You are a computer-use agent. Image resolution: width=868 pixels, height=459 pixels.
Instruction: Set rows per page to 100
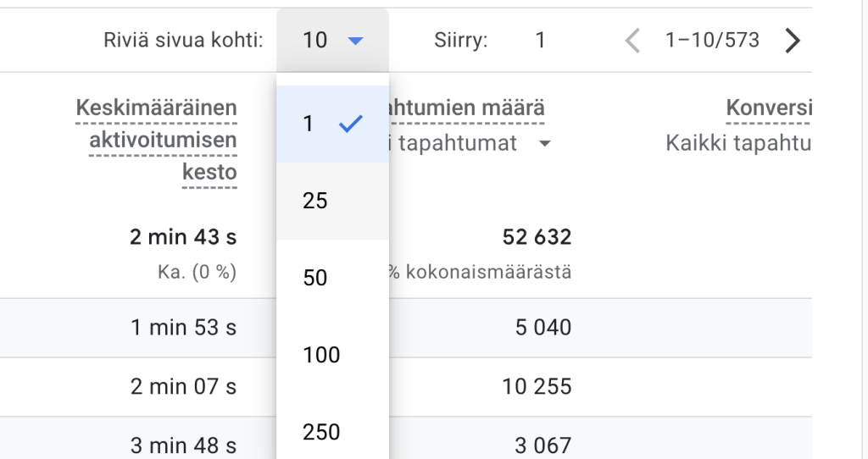[321, 355]
